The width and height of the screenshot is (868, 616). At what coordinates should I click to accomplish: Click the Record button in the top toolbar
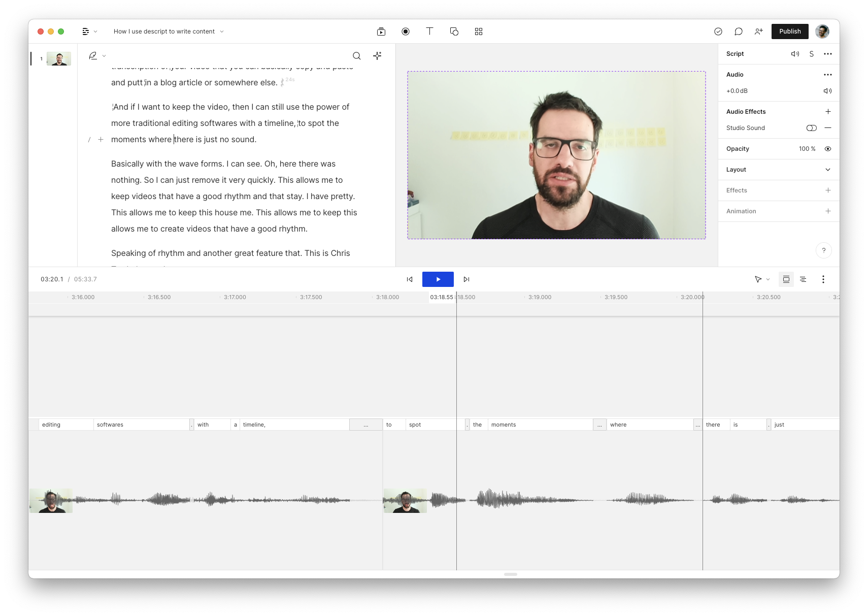(406, 31)
